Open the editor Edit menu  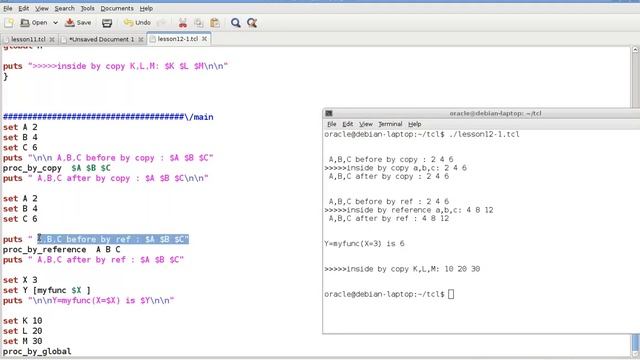[23, 8]
